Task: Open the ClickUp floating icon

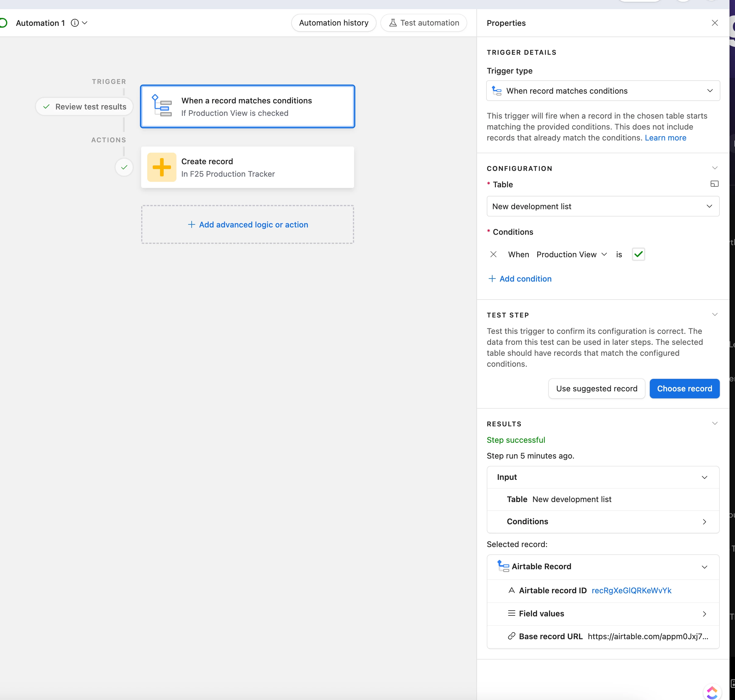Action: [x=712, y=692]
